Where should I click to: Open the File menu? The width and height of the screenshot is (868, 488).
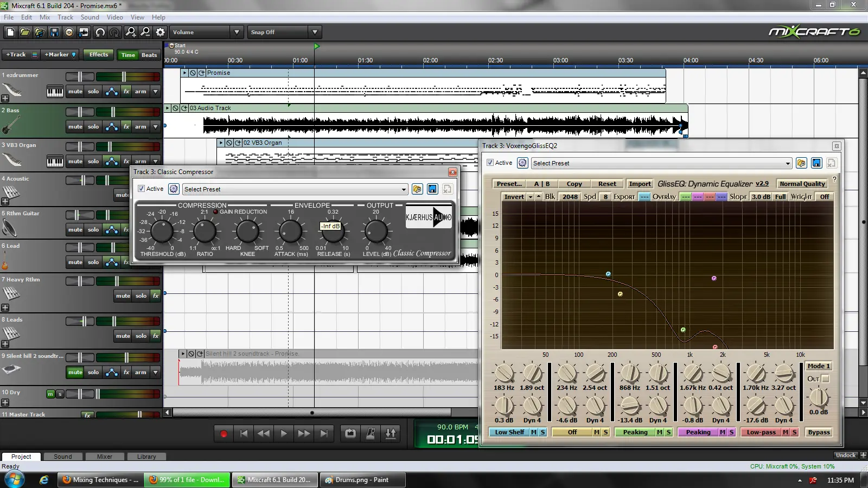[9, 17]
